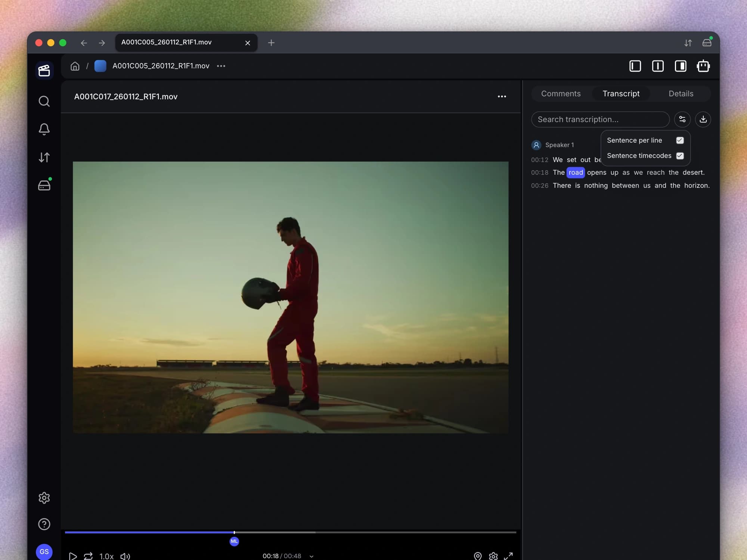Open the 1.0x playback speed menu
This screenshot has height=560, width=747.
106,556
